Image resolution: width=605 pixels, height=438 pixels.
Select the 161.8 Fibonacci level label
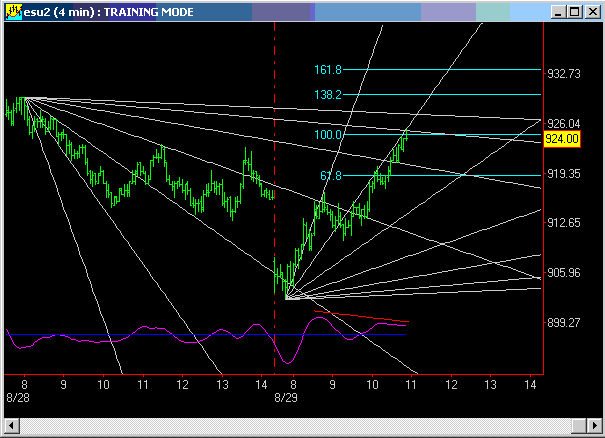pos(328,70)
